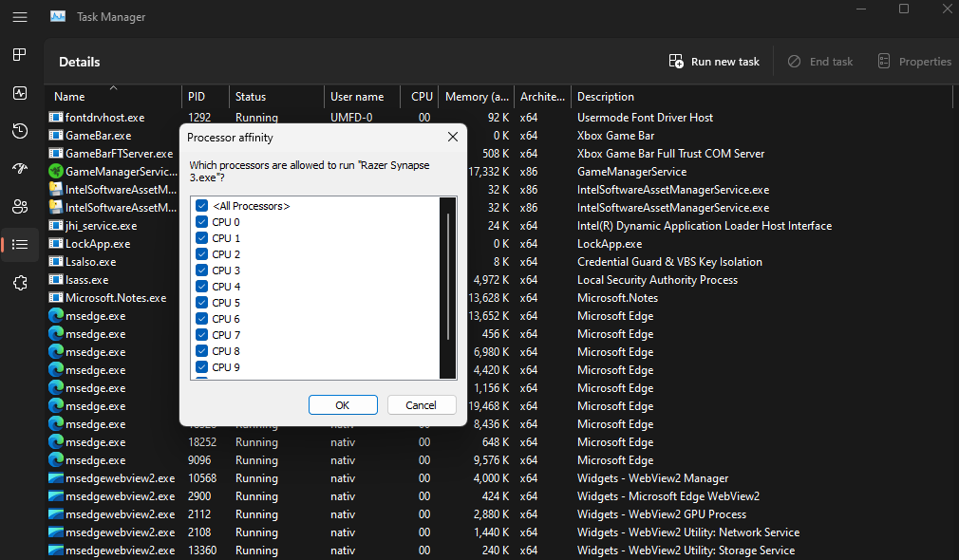Viewport: 959px width, 560px height.
Task: Cancel the Processor affinity dialog
Action: coord(421,405)
